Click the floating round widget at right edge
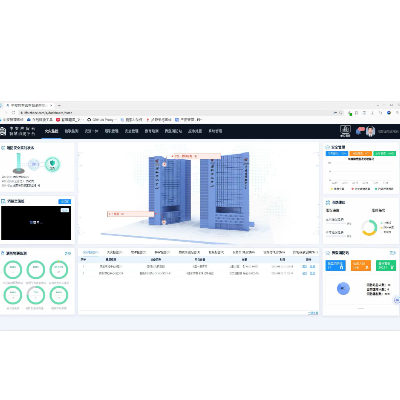This screenshot has width=400, height=400. coord(397,300)
